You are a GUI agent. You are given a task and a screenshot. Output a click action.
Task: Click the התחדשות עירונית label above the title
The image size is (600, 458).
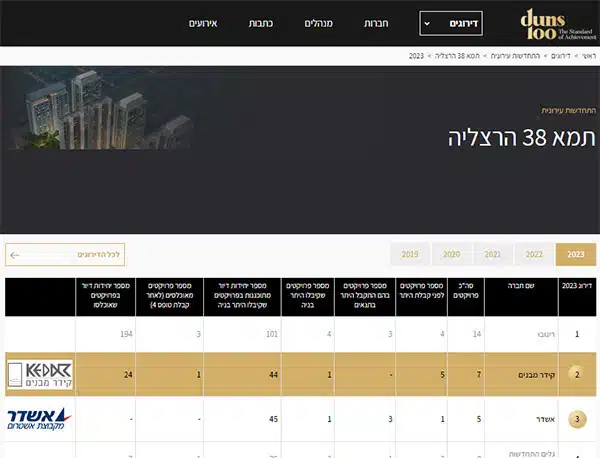(569, 111)
